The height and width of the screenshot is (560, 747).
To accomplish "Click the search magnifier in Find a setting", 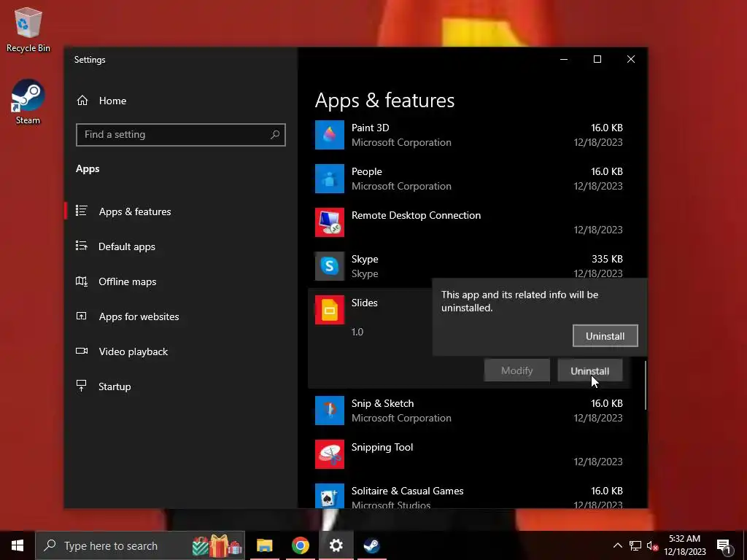I will pyautogui.click(x=275, y=135).
